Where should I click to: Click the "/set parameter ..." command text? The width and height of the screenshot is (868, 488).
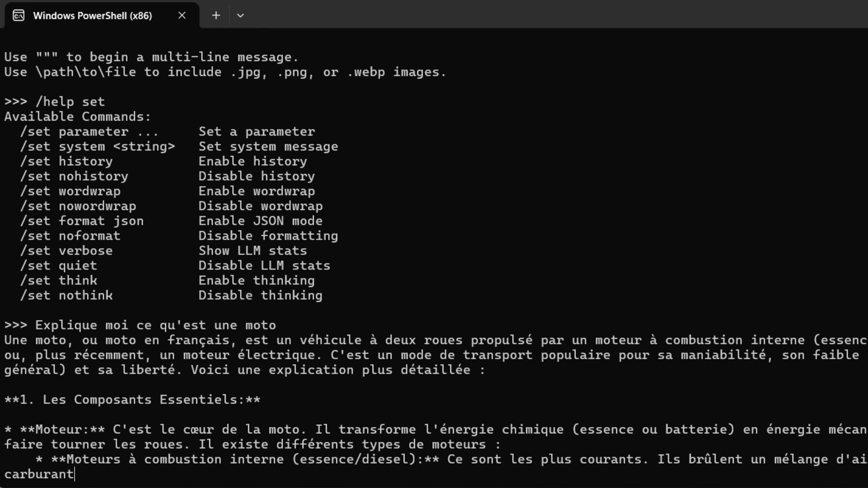pos(89,131)
